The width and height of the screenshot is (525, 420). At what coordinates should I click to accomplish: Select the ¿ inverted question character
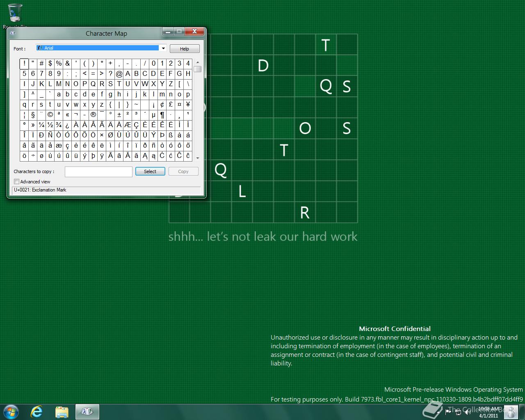[x=67, y=125]
